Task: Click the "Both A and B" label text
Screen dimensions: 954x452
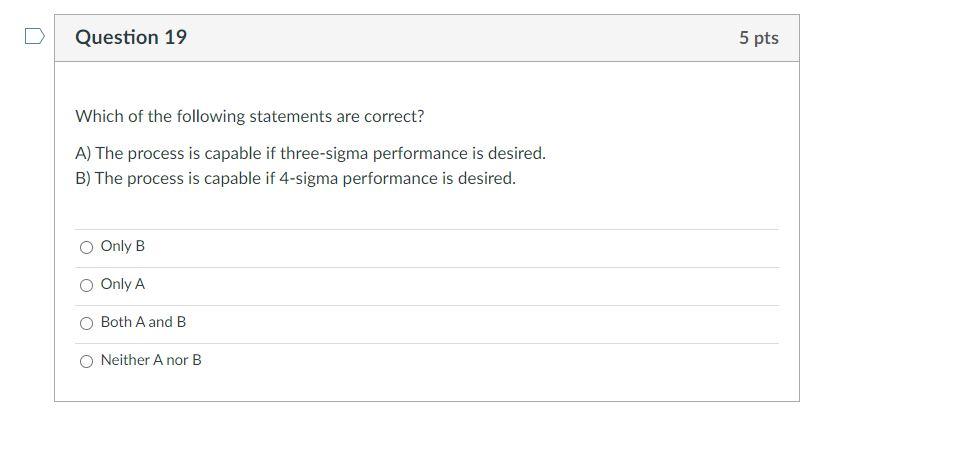Action: pyautogui.click(x=143, y=322)
